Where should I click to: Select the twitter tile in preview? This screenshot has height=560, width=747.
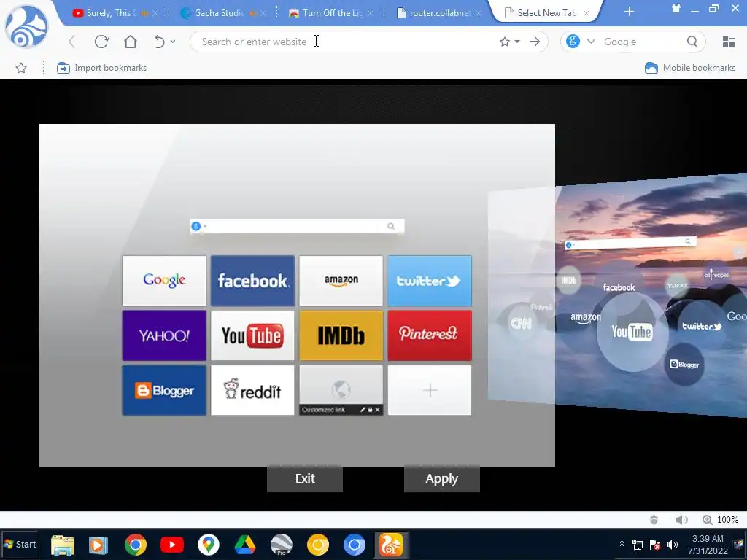[x=430, y=281]
